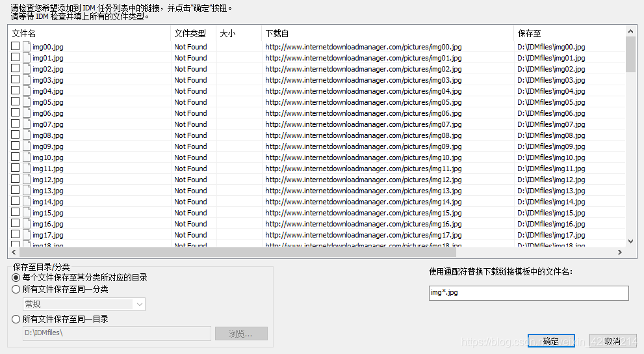Click the save path D:\IDMfiles\img13.jpg
The width and height of the screenshot is (644, 354).
coord(551,191)
